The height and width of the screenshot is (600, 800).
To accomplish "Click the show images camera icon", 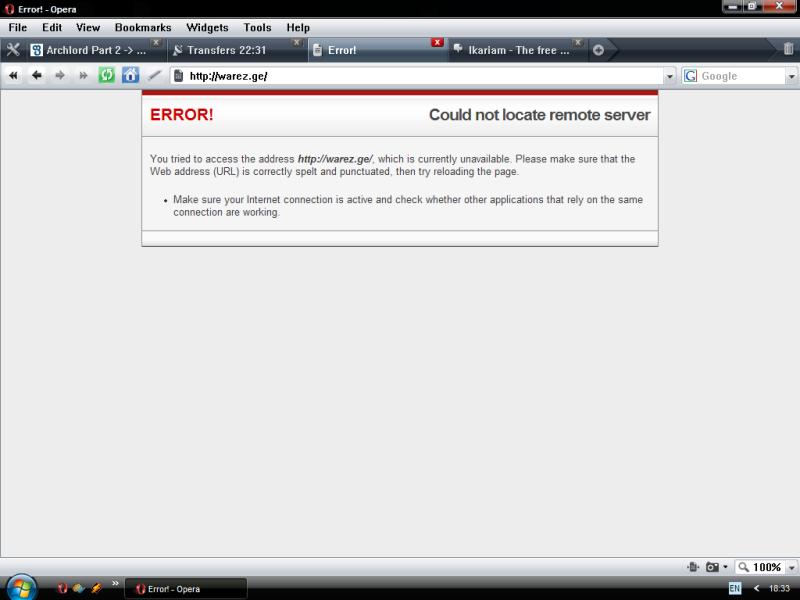I will click(712, 567).
